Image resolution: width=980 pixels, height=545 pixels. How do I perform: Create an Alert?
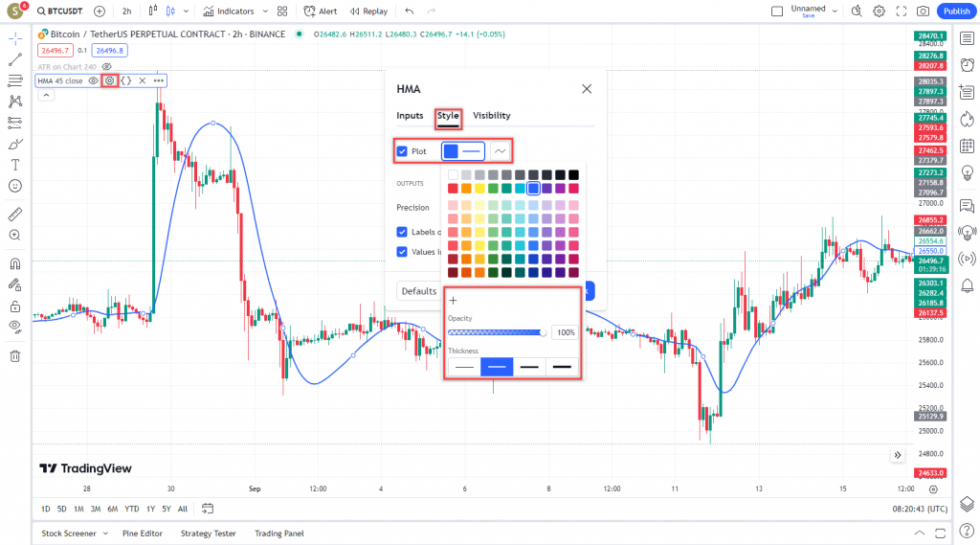pos(320,11)
